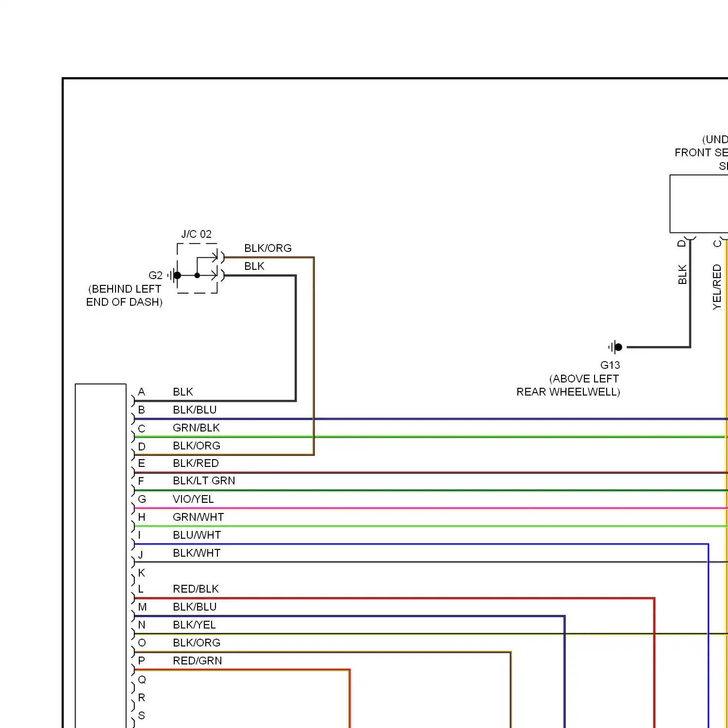Click the "BLK/ORG" label beside J/C 02
Image resolution: width=728 pixels, height=728 pixels.
tap(268, 248)
